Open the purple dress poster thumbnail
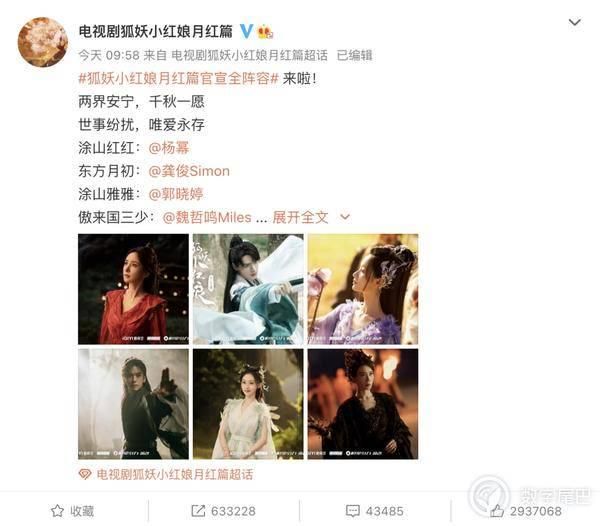600x526 pixels. coord(363,289)
